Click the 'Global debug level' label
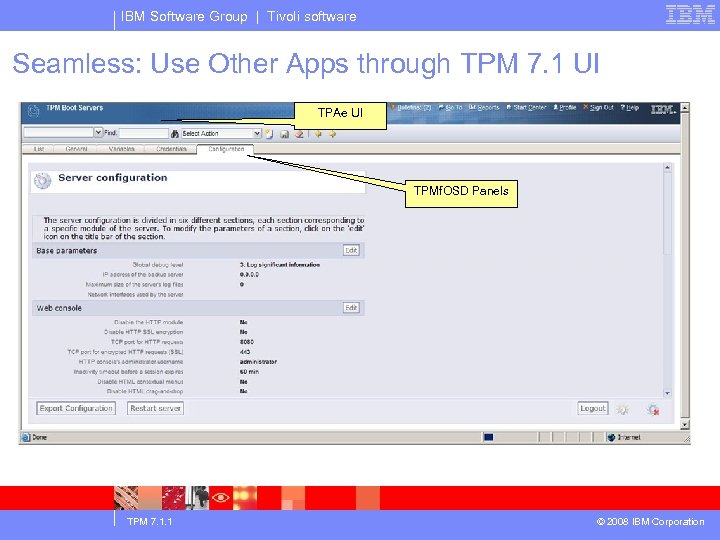This screenshot has width=720, height=540. point(158,264)
